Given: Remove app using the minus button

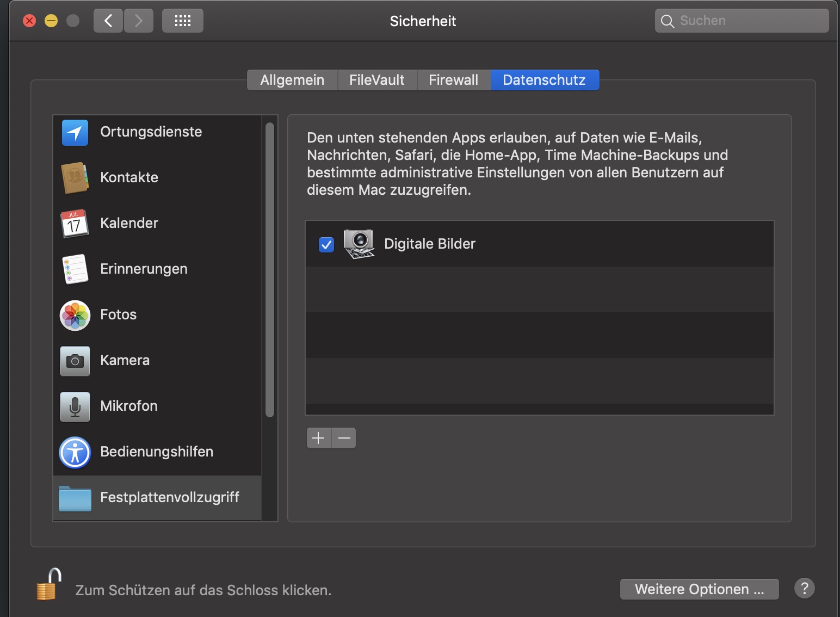Looking at the screenshot, I should pyautogui.click(x=344, y=438).
